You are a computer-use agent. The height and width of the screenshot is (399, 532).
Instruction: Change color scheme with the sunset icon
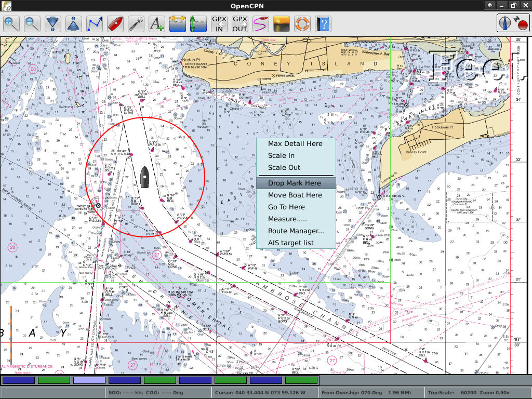[282, 24]
